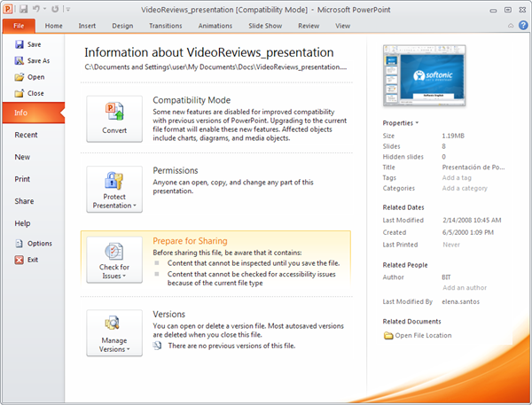Click the Open File Location folder icon
The image size is (532, 405).
click(x=388, y=336)
